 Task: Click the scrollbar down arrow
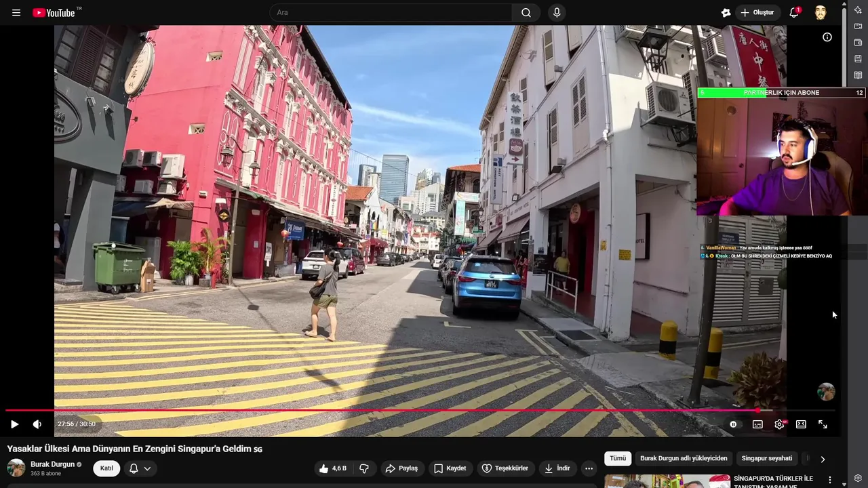844,484
